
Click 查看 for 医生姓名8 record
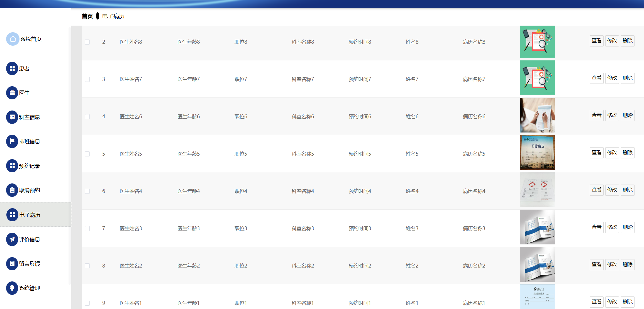596,41
